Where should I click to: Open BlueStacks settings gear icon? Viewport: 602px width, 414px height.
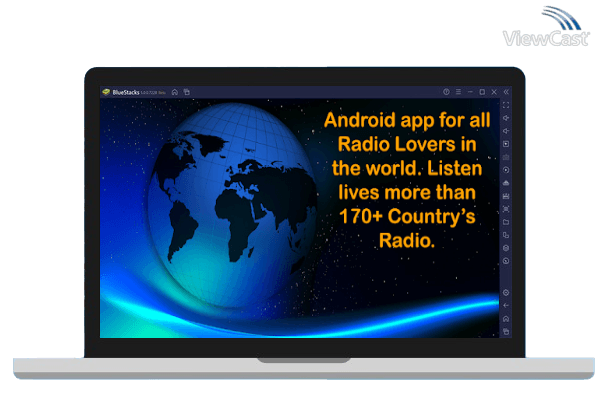[506, 293]
